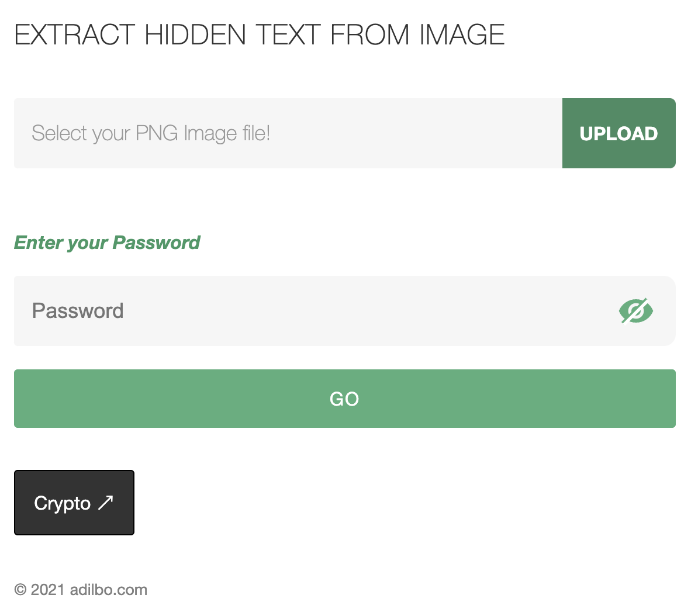Start text extraction with GO
698x616 pixels.
point(344,399)
